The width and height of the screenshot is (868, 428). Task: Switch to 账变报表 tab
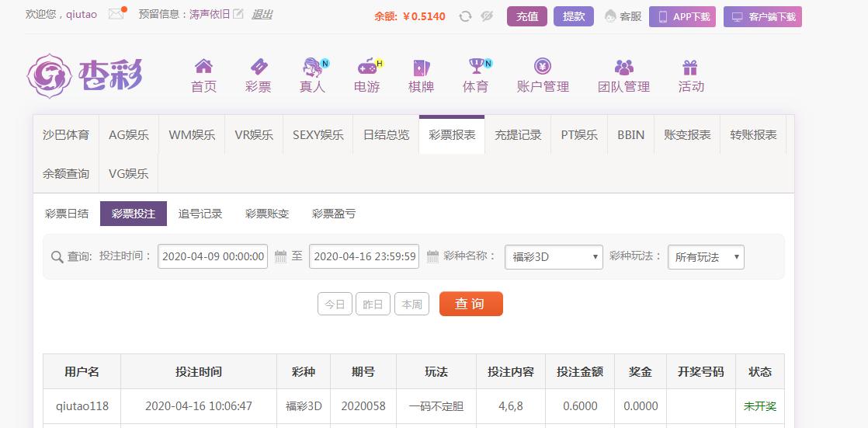click(688, 134)
